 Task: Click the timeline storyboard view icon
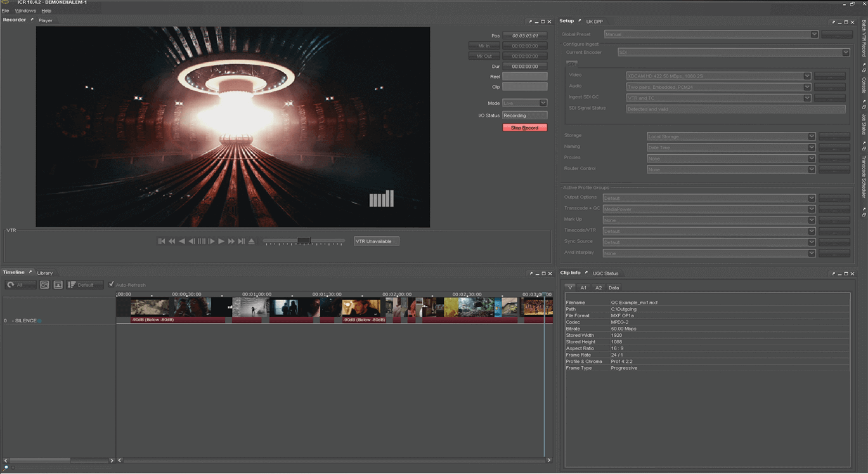pos(44,285)
